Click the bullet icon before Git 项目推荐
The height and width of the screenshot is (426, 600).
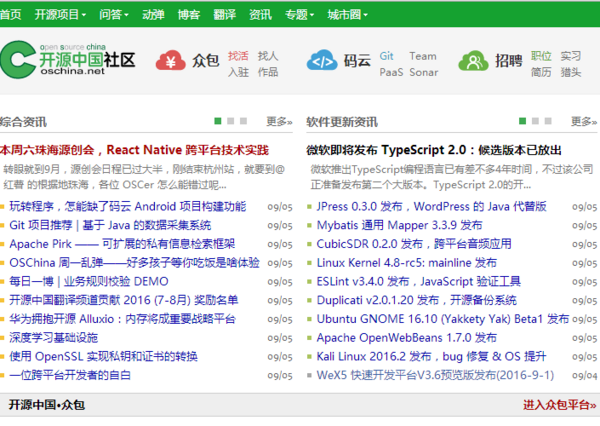click(3, 225)
